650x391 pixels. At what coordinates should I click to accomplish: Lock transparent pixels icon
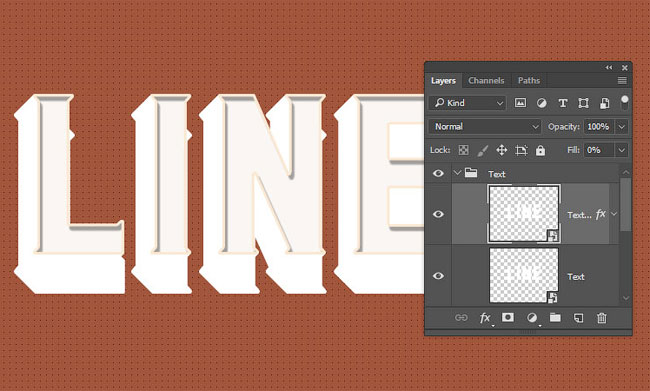click(463, 150)
